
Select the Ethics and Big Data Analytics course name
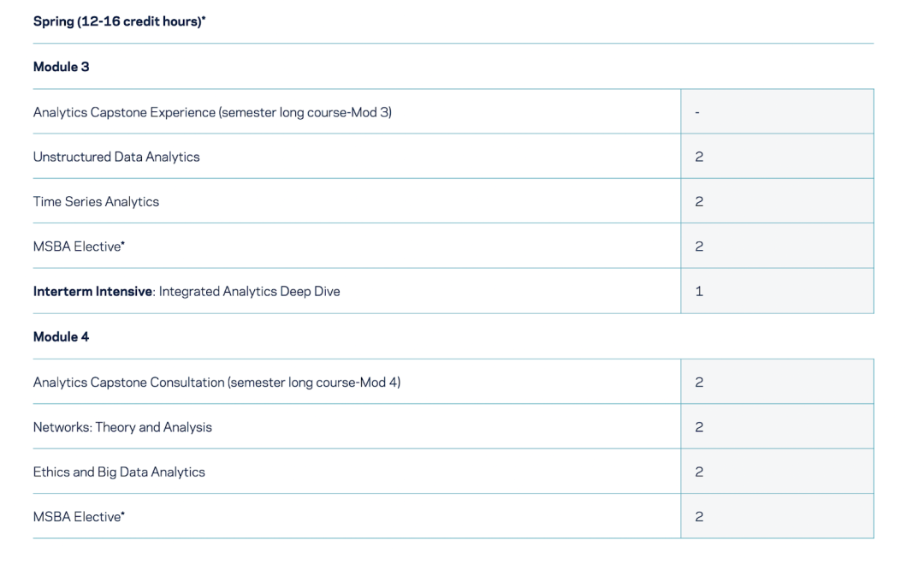[x=119, y=472]
